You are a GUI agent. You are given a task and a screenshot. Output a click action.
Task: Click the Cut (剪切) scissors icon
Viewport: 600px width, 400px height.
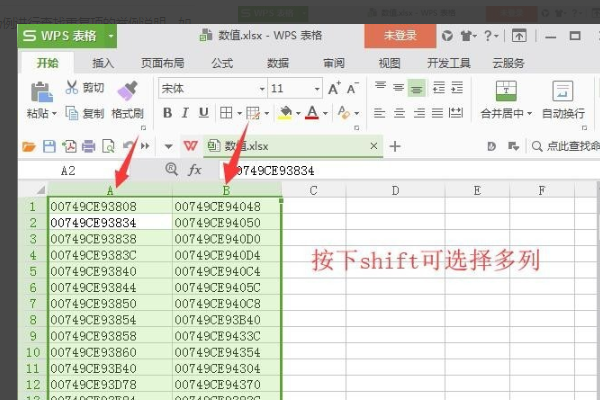tap(72, 87)
